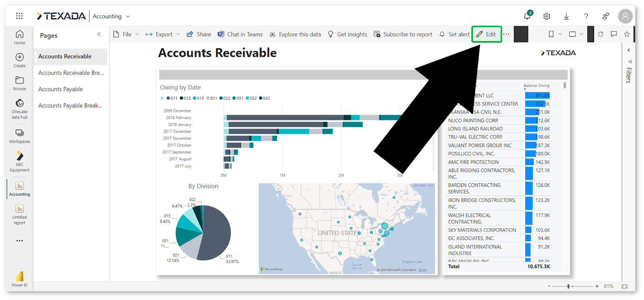Image resolution: width=644 pixels, height=300 pixels.
Task: Open OneLake data hub
Action: tap(19, 109)
